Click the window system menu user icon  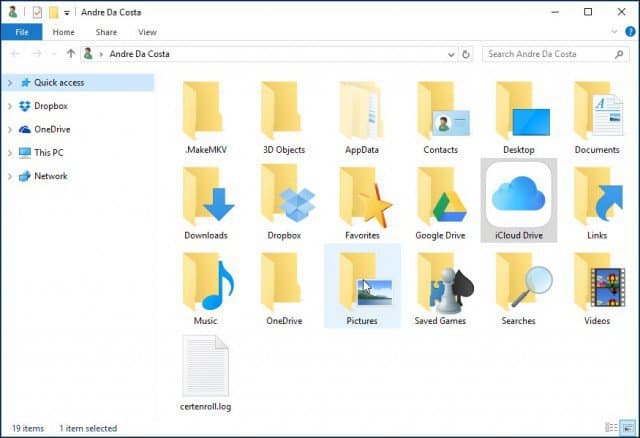[x=13, y=12]
